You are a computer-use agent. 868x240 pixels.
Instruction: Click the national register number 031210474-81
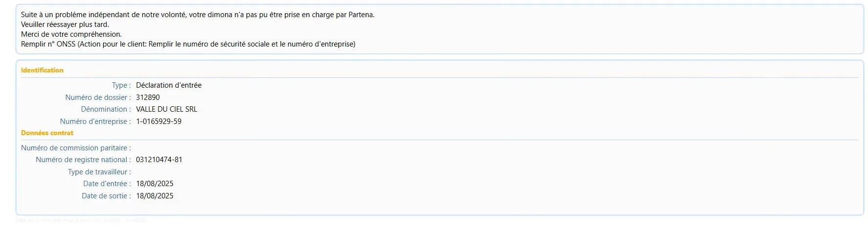point(159,160)
